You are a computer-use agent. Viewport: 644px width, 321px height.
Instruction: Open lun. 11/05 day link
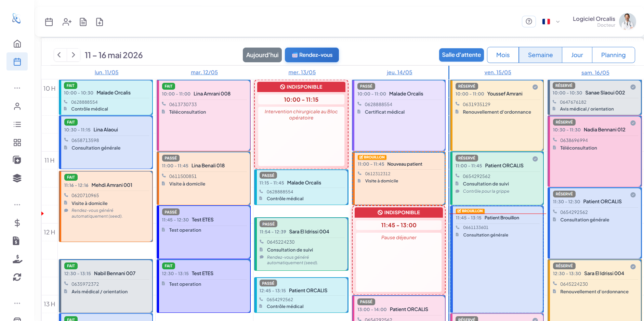tap(106, 72)
